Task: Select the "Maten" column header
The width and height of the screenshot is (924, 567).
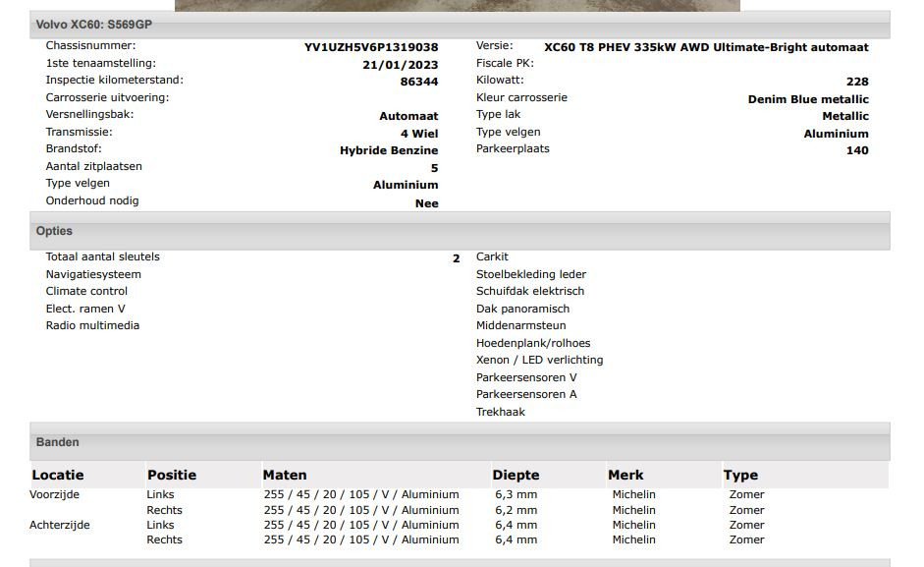Action: click(x=285, y=475)
